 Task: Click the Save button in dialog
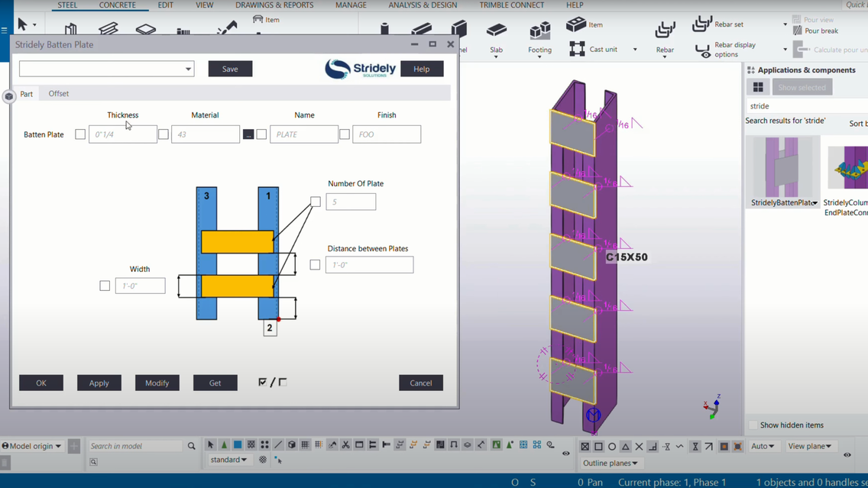[x=230, y=69]
